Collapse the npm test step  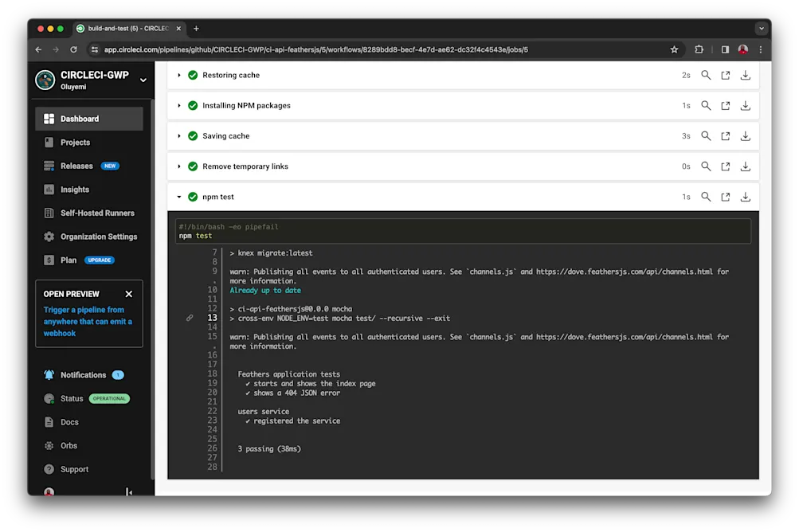pos(179,197)
